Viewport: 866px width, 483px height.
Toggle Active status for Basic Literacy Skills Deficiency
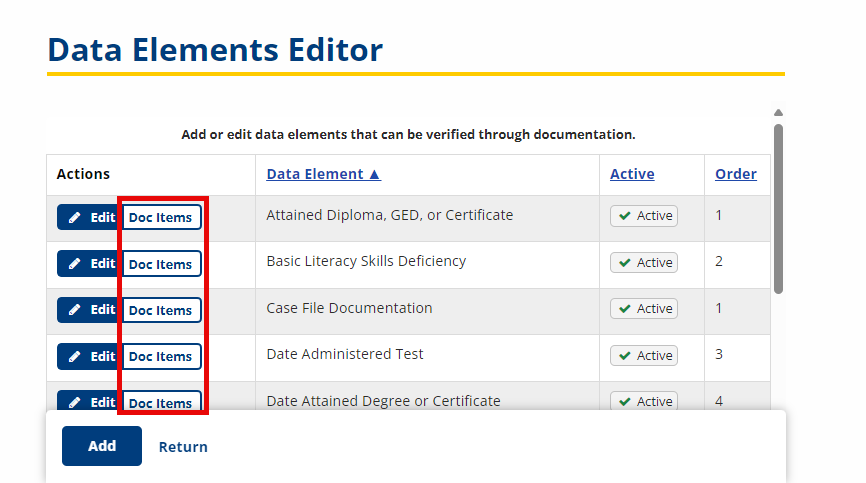coord(643,262)
